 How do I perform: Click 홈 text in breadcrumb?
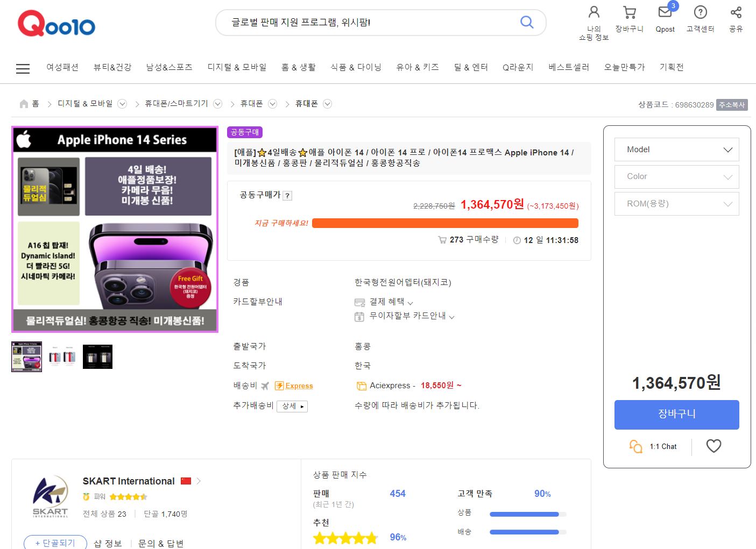click(x=36, y=104)
